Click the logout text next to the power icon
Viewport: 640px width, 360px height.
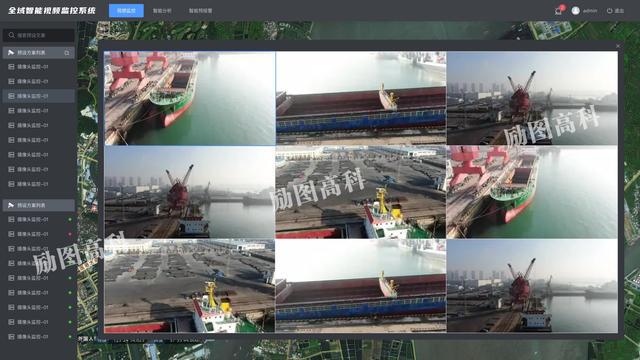click(x=619, y=11)
